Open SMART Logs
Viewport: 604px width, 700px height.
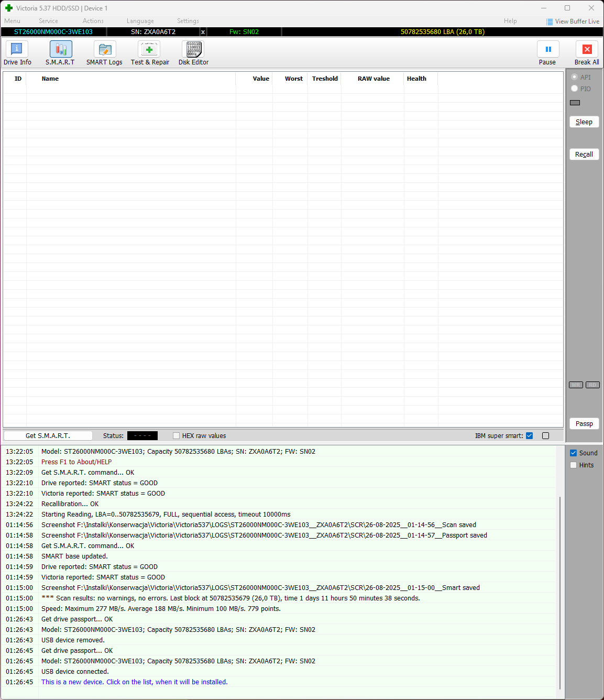(x=104, y=53)
